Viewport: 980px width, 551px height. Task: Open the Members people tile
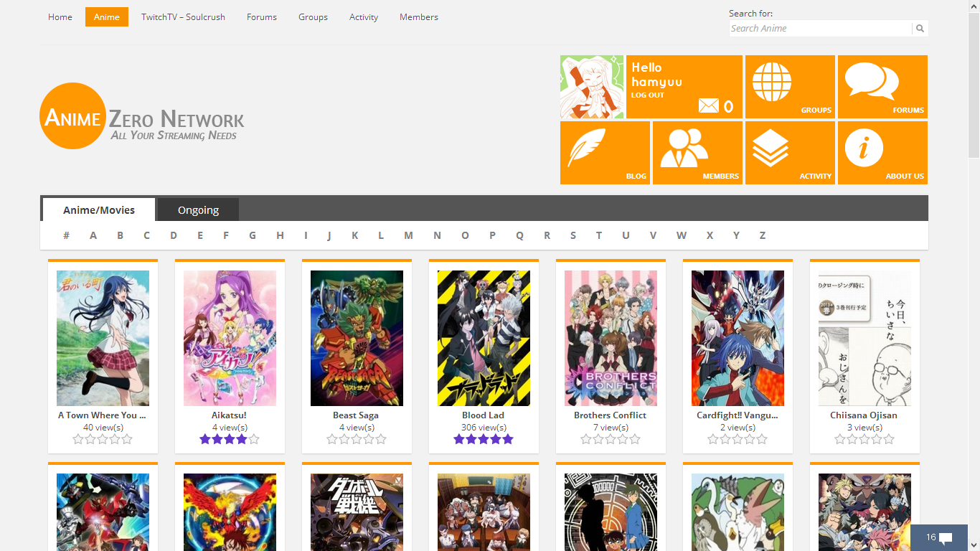pos(697,153)
